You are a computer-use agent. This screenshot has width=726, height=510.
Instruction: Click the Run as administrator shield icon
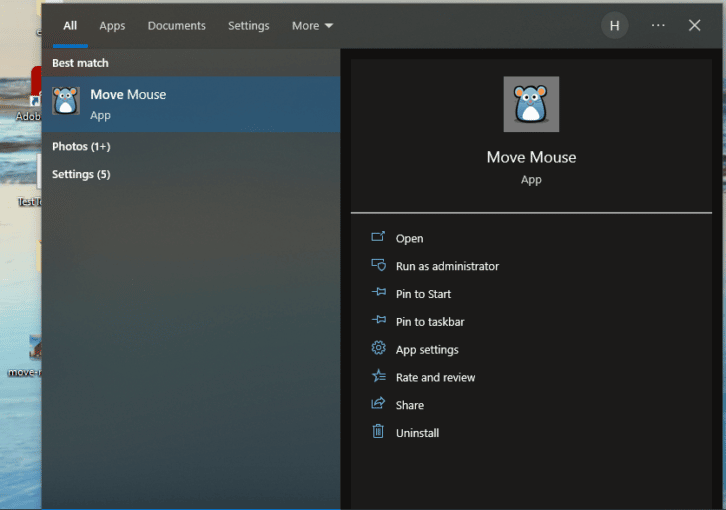tap(378, 266)
